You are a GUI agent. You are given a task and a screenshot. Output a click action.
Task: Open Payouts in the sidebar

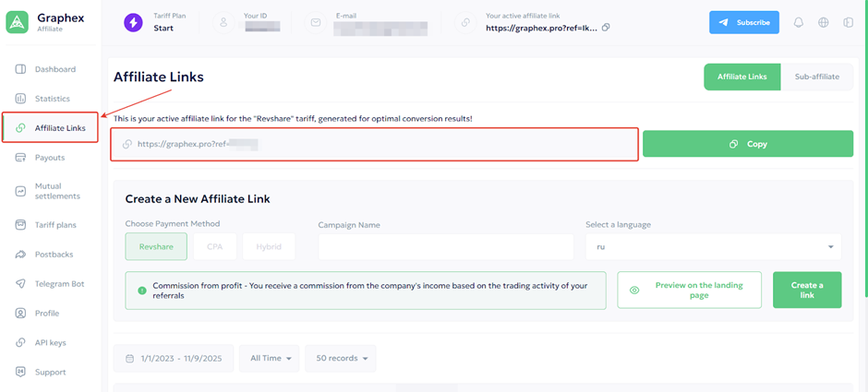(49, 158)
